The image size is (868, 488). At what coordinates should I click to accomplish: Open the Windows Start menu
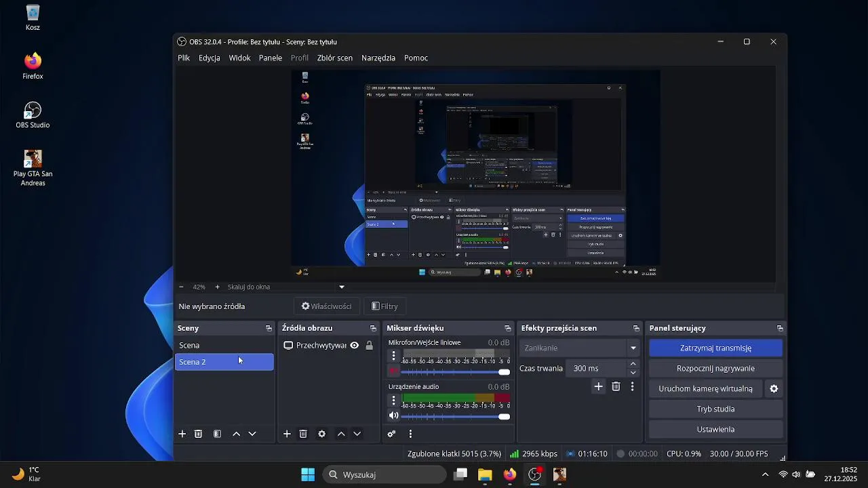(308, 474)
